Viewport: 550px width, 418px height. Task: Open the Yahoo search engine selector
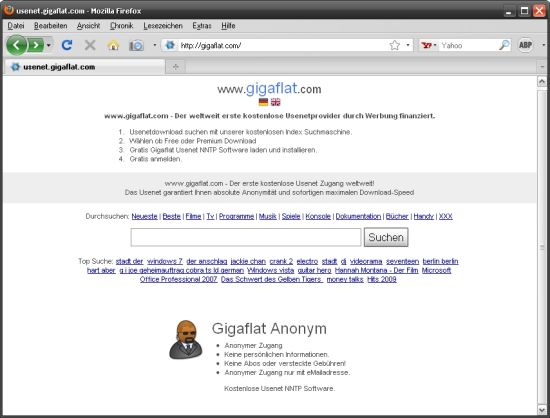coord(429,45)
